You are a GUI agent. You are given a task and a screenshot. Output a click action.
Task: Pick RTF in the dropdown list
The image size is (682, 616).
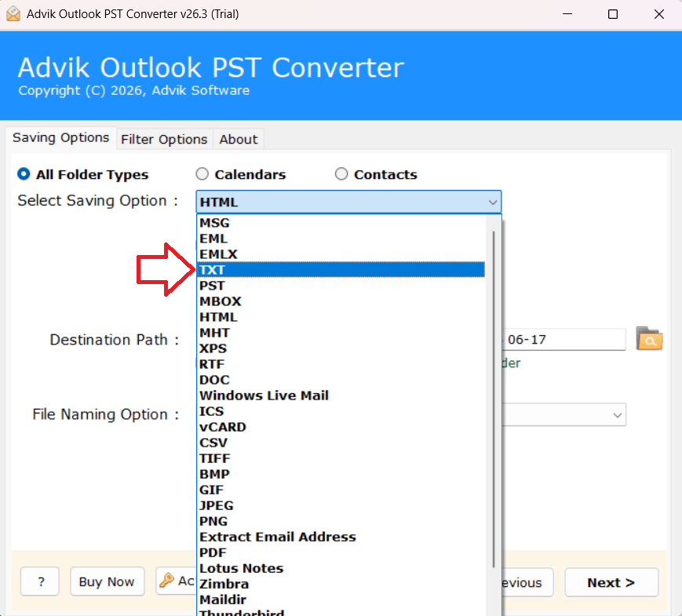pyautogui.click(x=341, y=363)
